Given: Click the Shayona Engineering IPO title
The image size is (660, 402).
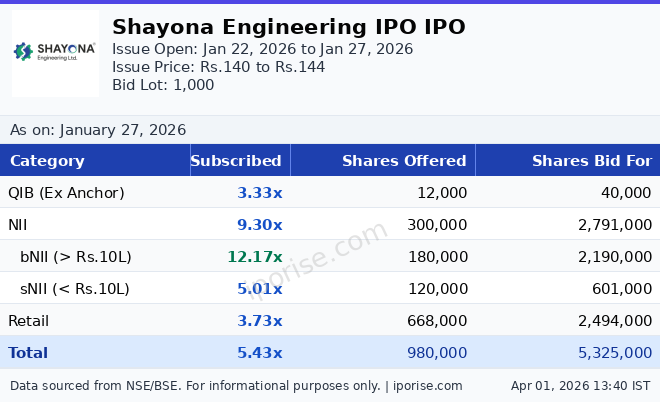Looking at the screenshot, I should 288,27.
